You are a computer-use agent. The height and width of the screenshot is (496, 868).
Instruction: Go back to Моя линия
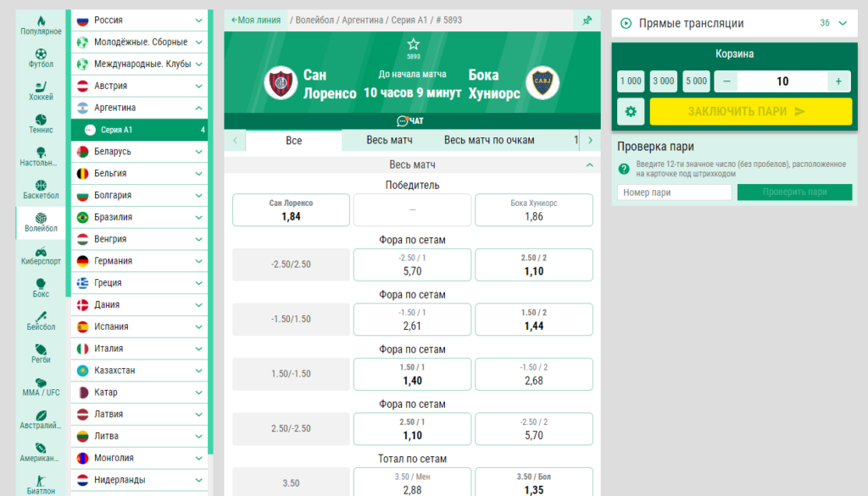coord(256,20)
